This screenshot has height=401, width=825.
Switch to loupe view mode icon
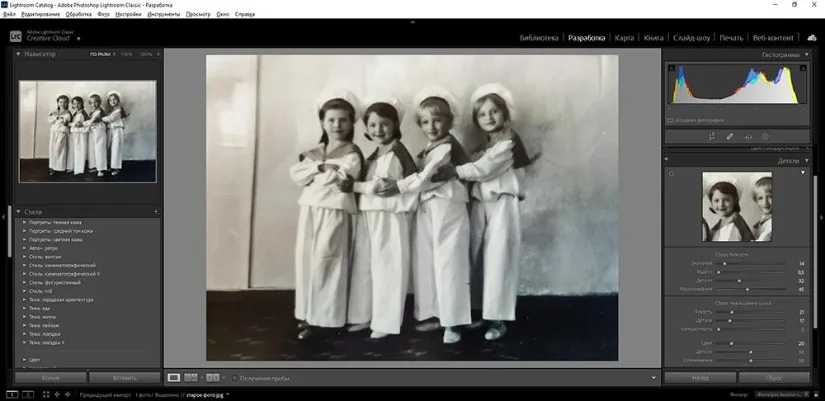[x=174, y=378]
